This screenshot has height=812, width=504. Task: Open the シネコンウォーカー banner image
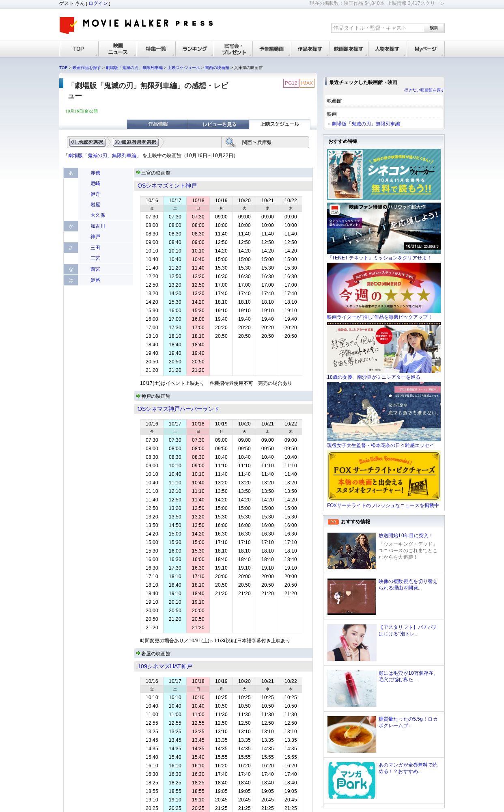pos(384,174)
